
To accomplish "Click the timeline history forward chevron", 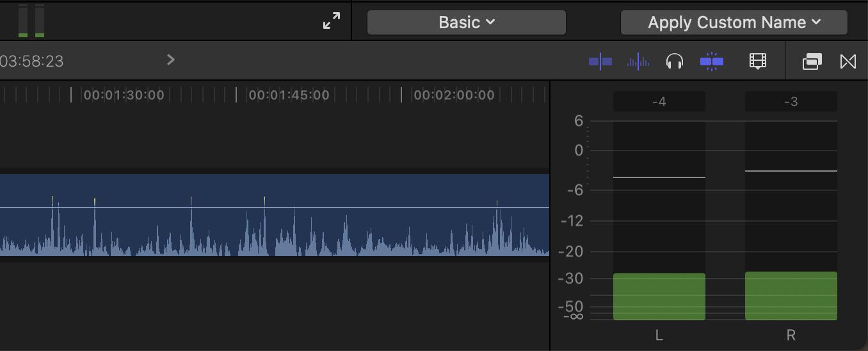I will (170, 60).
